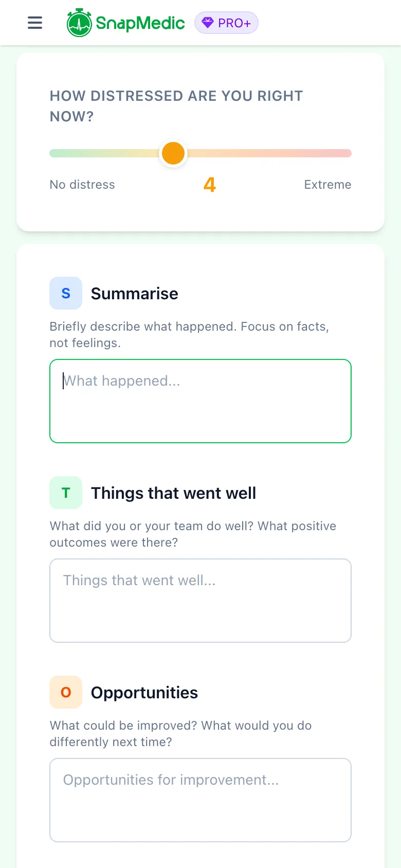The width and height of the screenshot is (401, 868).
Task: Click the "No distress" slider label
Action: [82, 185]
